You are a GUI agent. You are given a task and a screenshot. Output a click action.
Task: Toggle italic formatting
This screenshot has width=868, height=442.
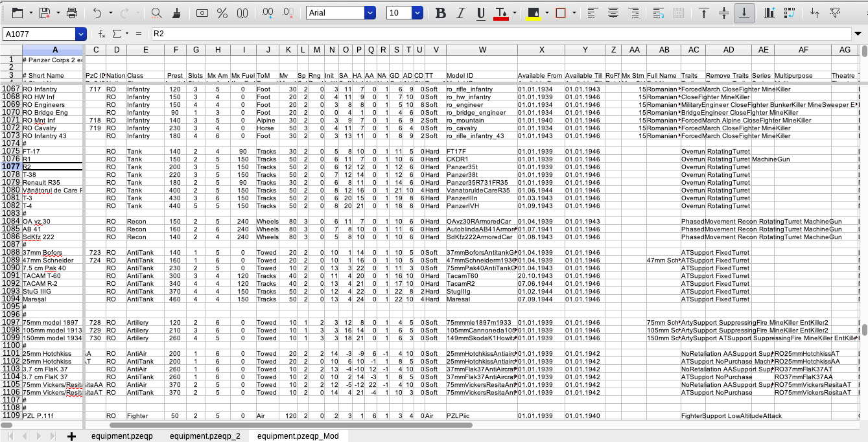click(x=461, y=13)
